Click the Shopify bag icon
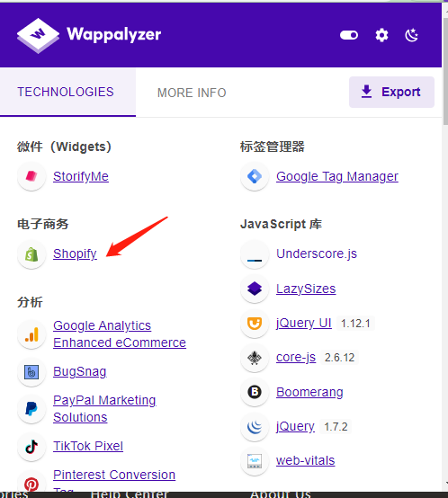The width and height of the screenshot is (448, 498). [31, 254]
